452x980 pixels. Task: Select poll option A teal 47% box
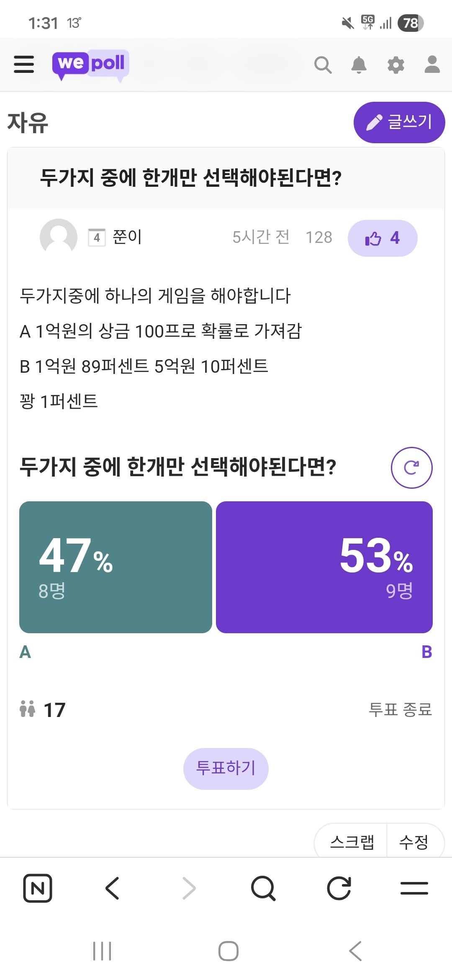[116, 567]
